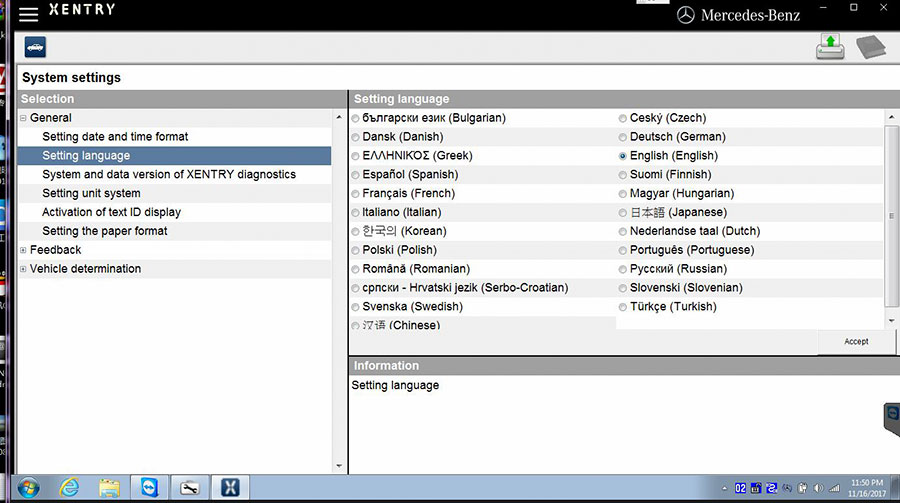Screen dimensions: 900x503
Task: Open the XENTRY hamburger menu
Action: tap(28, 14)
